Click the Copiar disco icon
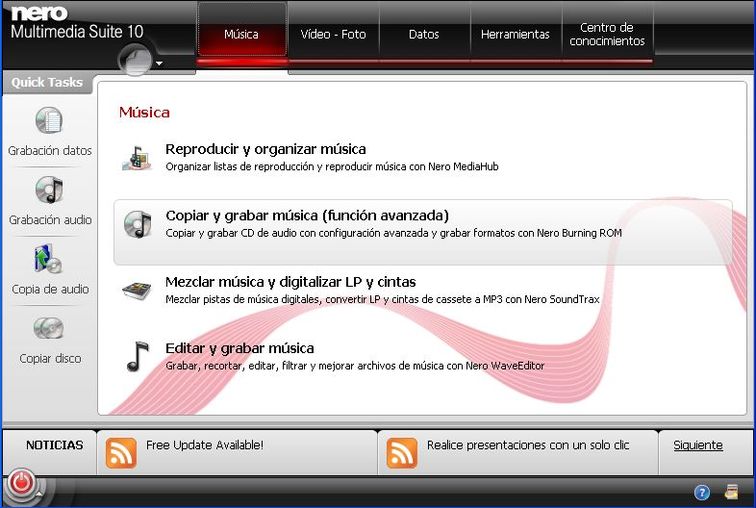 click(49, 329)
